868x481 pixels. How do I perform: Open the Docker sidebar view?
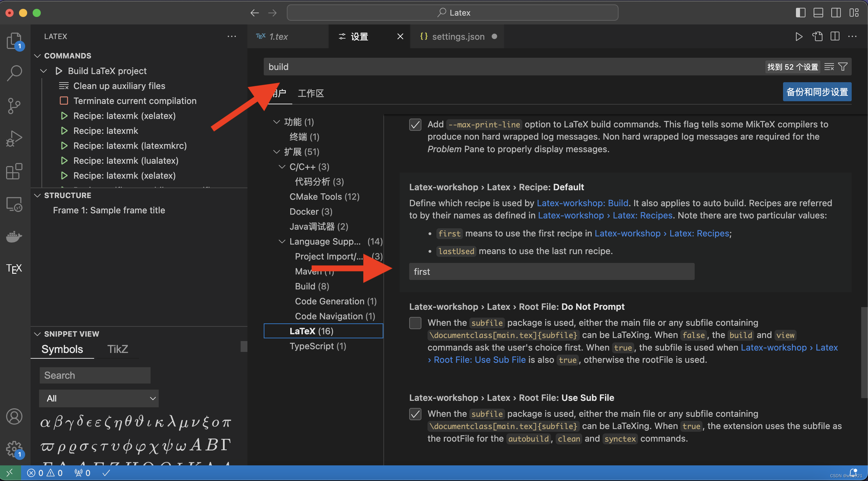point(14,236)
